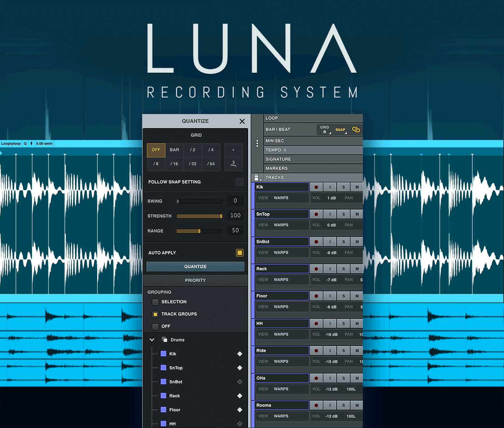Open SnTop track WARPS view dropdown
This screenshot has height=428, width=504.
(282, 225)
